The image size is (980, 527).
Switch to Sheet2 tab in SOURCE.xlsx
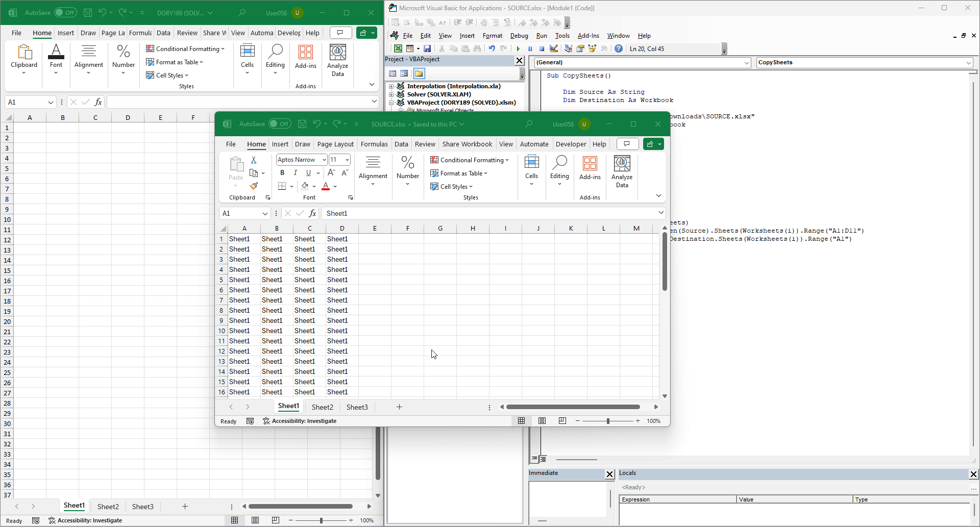322,407
